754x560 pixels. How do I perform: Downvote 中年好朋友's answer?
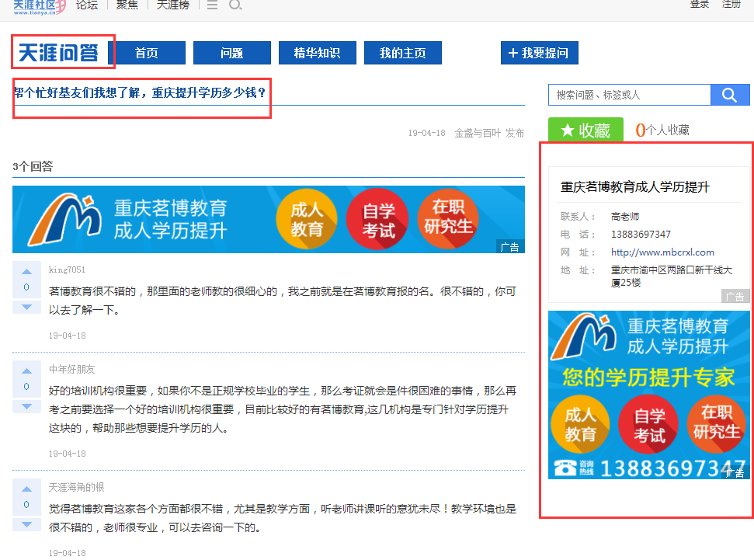coord(27,406)
